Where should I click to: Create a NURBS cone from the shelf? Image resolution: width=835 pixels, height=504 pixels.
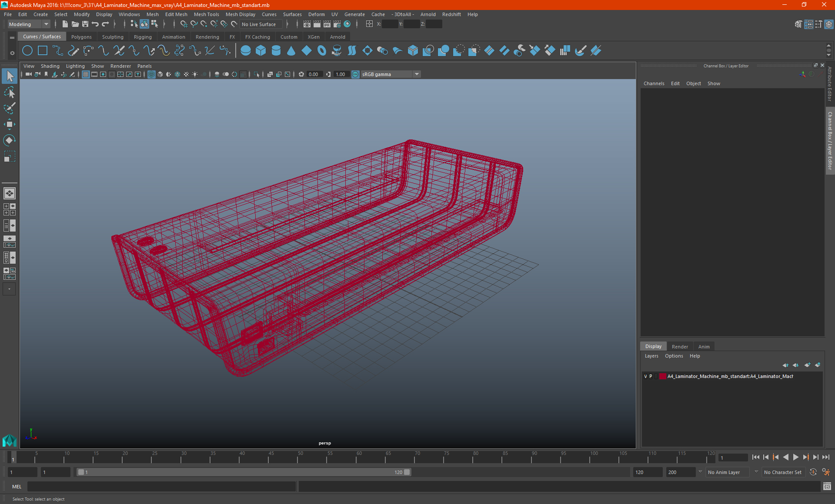[x=291, y=51]
